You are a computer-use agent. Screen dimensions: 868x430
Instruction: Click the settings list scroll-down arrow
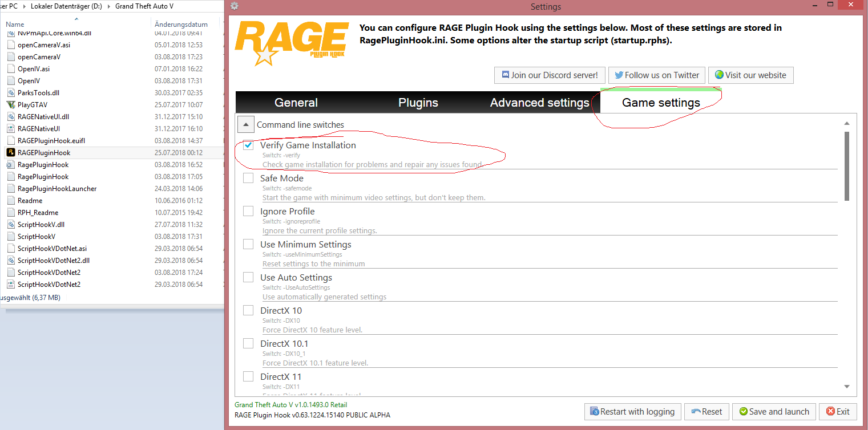coord(847,387)
